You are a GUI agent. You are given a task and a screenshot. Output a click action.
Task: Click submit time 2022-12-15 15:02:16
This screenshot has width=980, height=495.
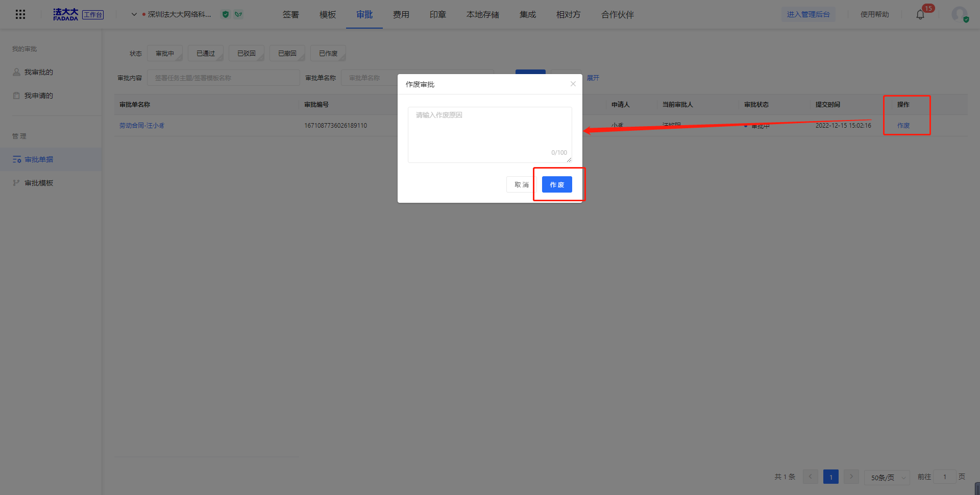(x=843, y=125)
